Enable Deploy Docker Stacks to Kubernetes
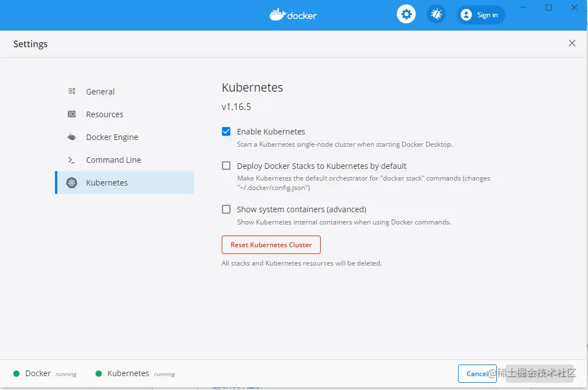The width and height of the screenshot is (588, 390). [226, 166]
